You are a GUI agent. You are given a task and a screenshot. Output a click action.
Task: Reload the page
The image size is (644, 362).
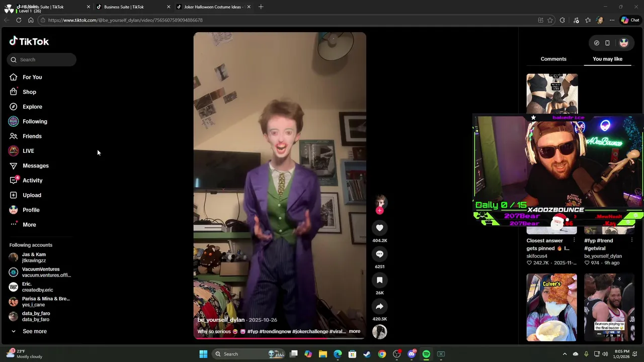point(19,20)
